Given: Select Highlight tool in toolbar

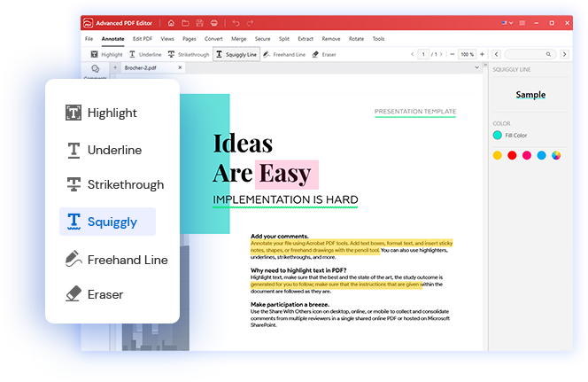Looking at the screenshot, I should point(107,54).
